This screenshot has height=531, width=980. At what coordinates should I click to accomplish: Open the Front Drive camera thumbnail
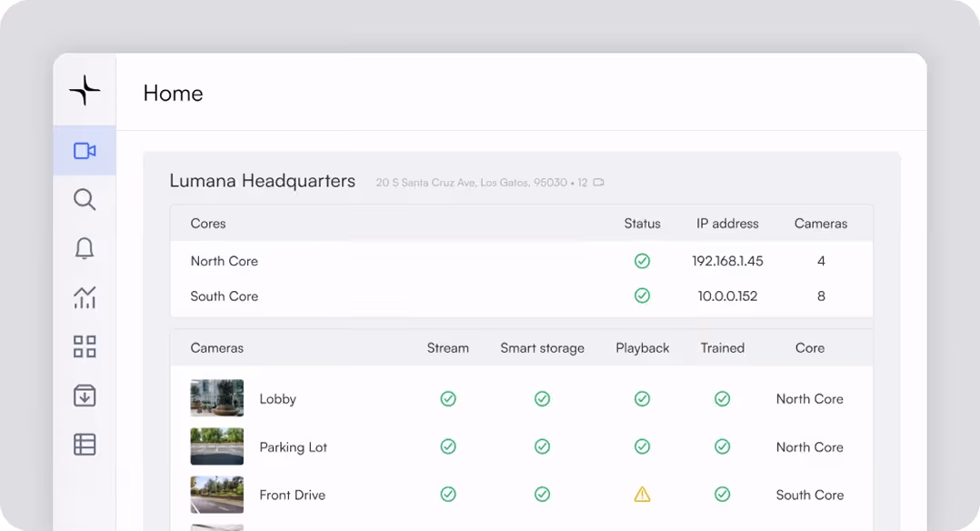pyautogui.click(x=217, y=494)
